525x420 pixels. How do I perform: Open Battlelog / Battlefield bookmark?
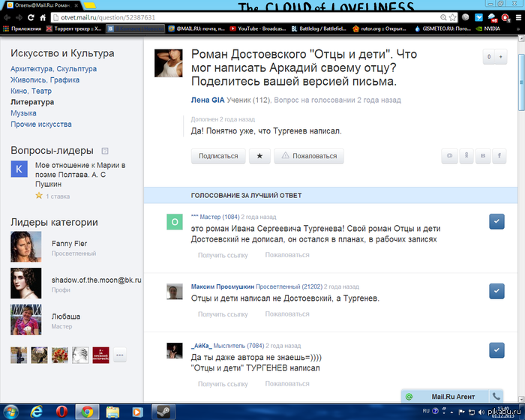(319, 28)
